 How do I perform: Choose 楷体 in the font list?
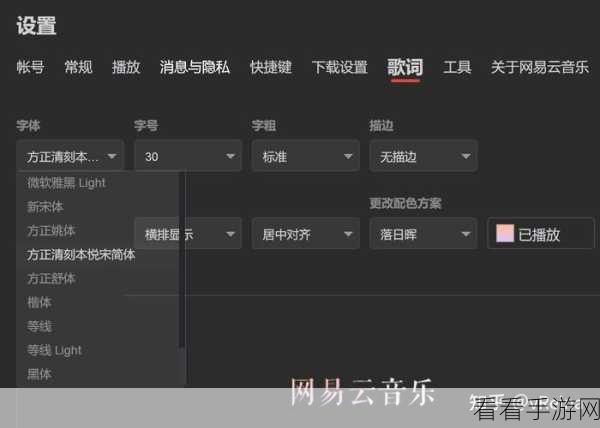39,303
